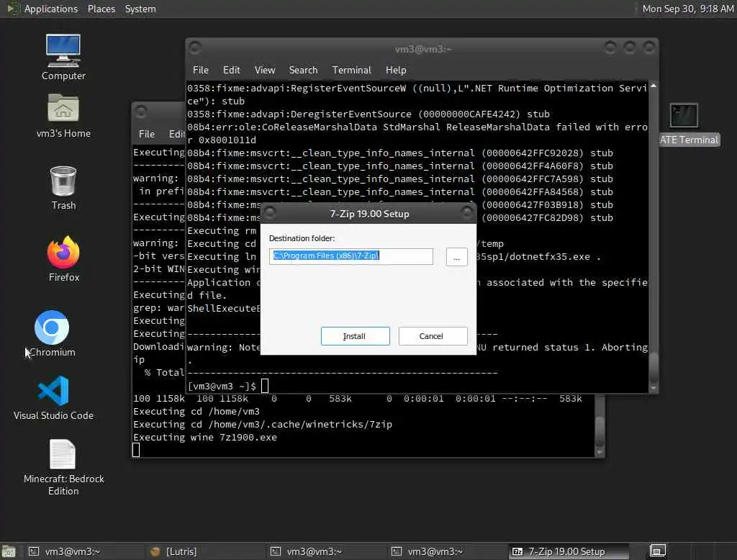Select 7-Zip 19.00 Setup taskbar entry

click(569, 551)
